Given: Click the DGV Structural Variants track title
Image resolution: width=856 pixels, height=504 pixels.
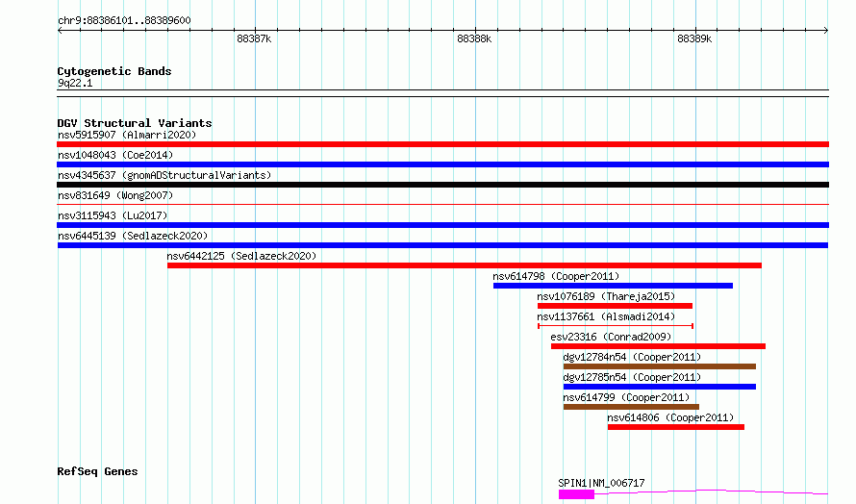Looking at the screenshot, I should [135, 123].
